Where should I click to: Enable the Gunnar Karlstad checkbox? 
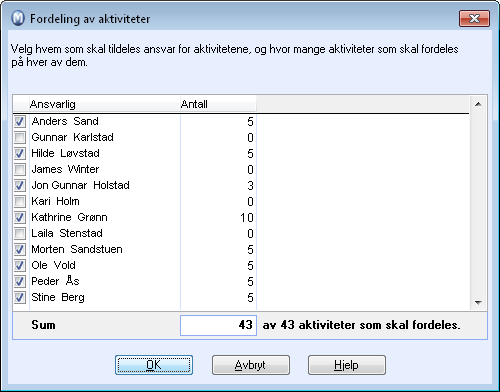pyautogui.click(x=20, y=137)
